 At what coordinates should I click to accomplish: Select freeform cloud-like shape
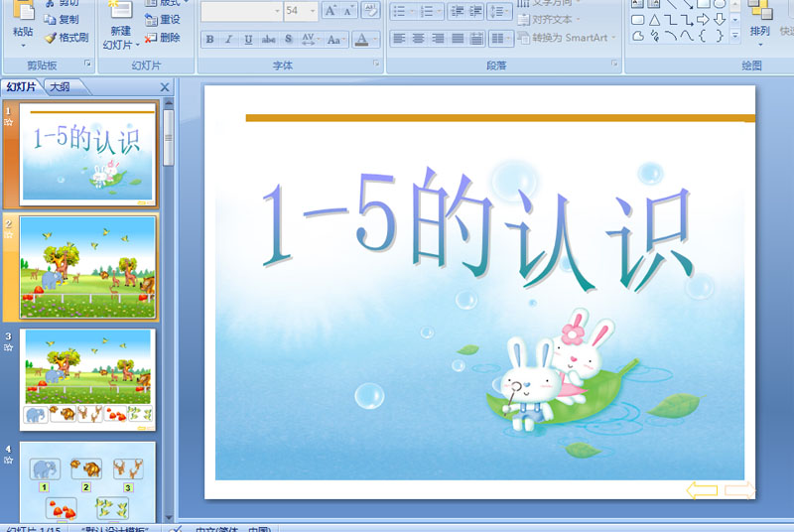pyautogui.click(x=638, y=36)
